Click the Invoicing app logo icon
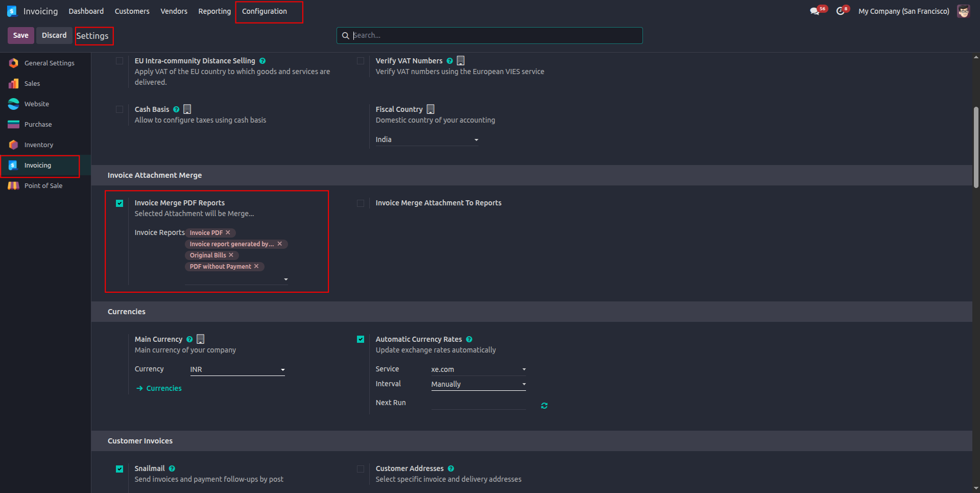This screenshot has height=493, width=980. point(12,11)
